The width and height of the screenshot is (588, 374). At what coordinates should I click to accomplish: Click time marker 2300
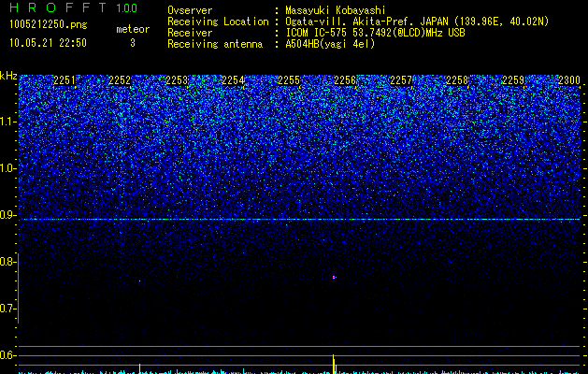(569, 80)
